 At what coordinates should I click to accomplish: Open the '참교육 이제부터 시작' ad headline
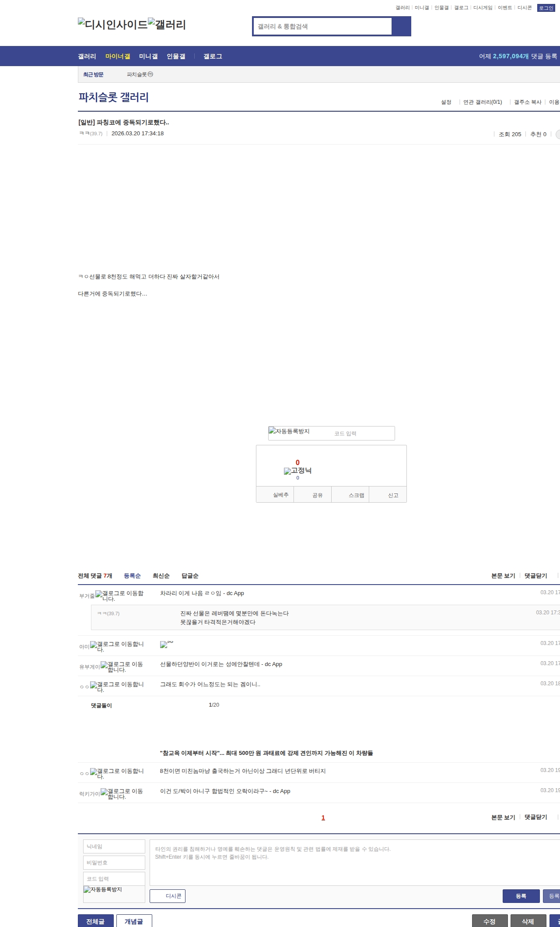[266, 753]
